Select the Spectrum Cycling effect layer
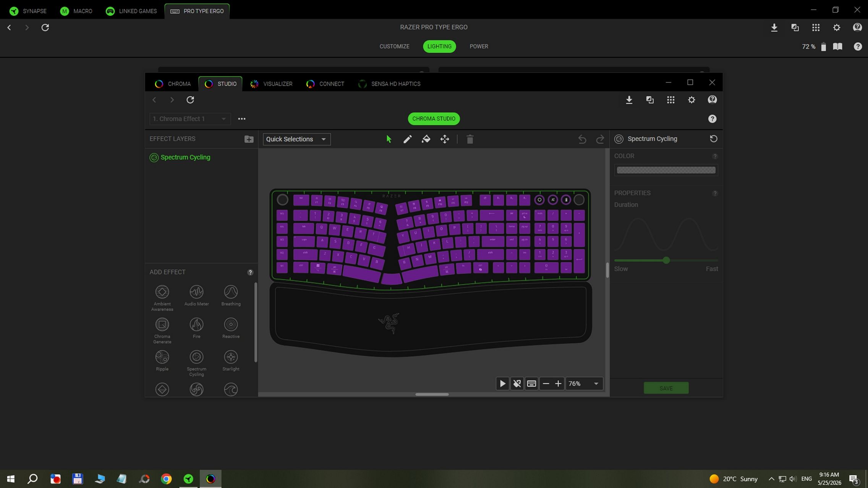This screenshot has width=868, height=488. tap(185, 157)
